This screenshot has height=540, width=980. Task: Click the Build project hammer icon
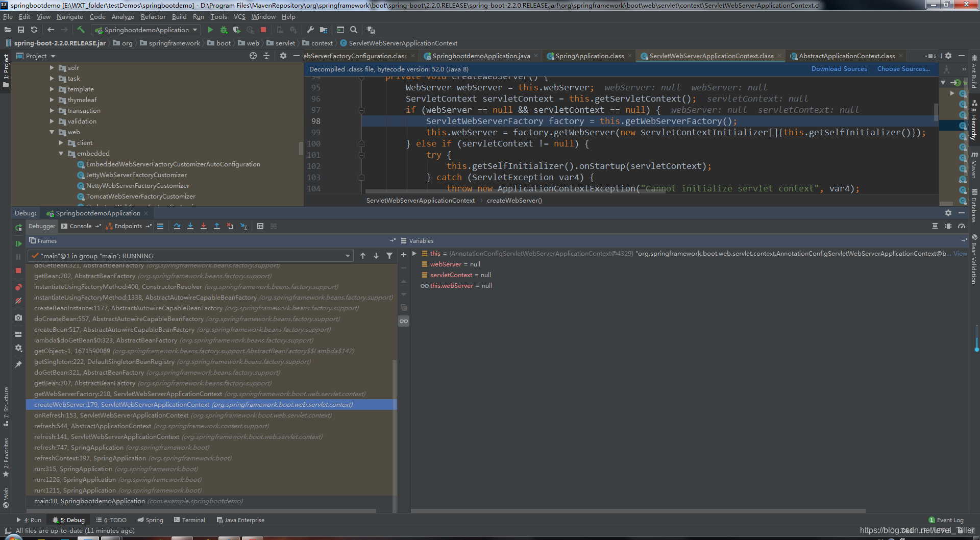tap(81, 30)
